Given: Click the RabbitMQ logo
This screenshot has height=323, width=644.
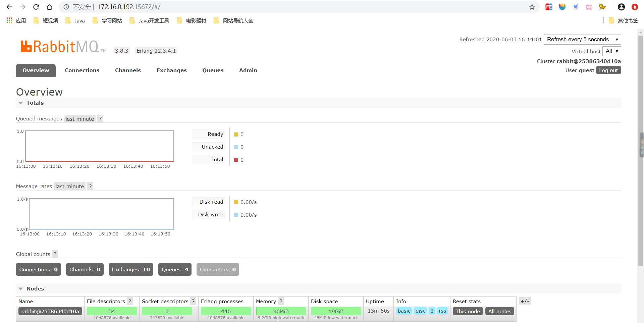Looking at the screenshot, I should pos(63,47).
